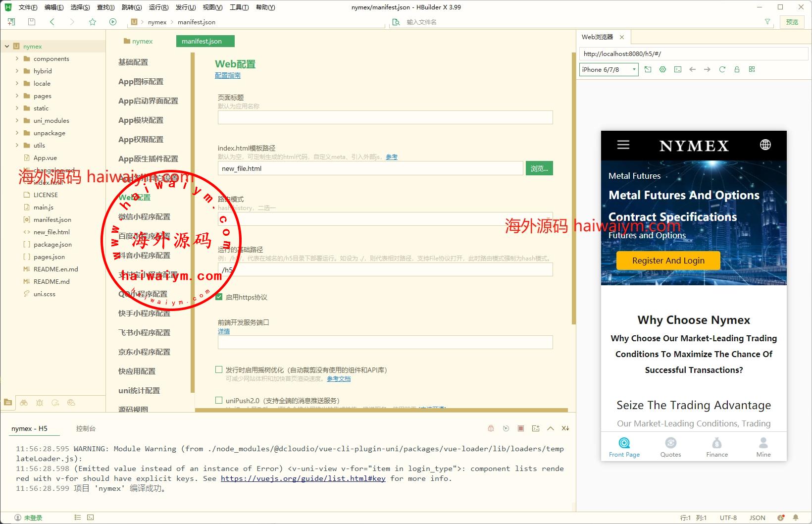Click the run play icon in the top toolbar
812x524 pixels.
pos(113,22)
